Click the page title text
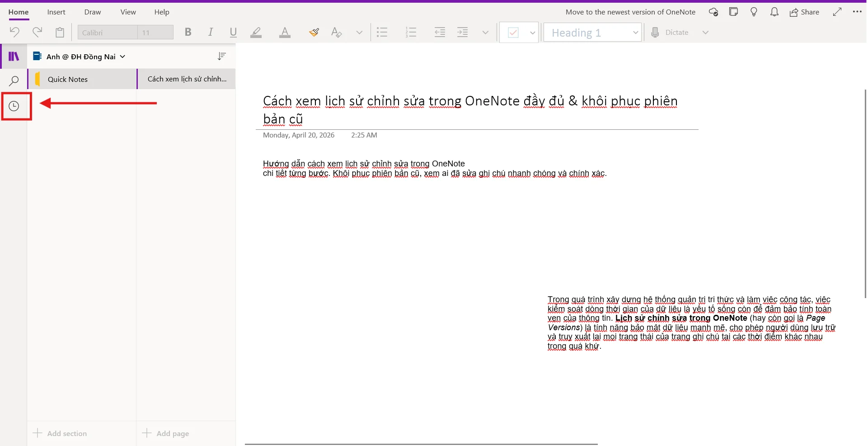The height and width of the screenshot is (446, 868). tap(470, 110)
